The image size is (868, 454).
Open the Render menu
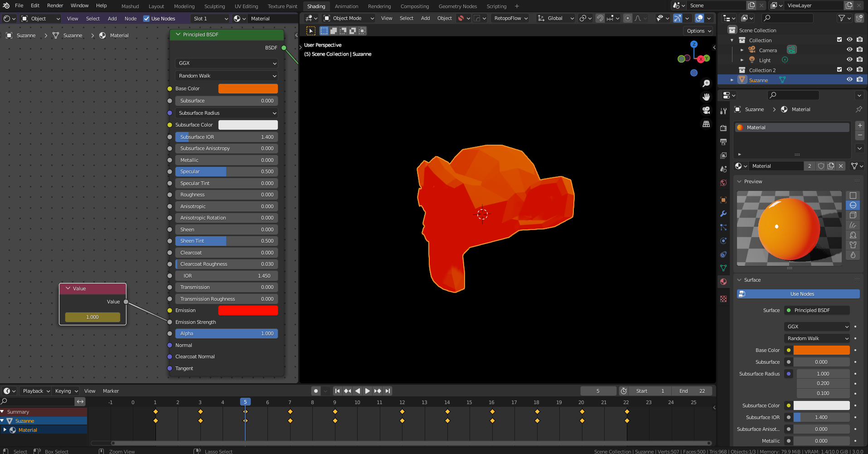[55, 5]
